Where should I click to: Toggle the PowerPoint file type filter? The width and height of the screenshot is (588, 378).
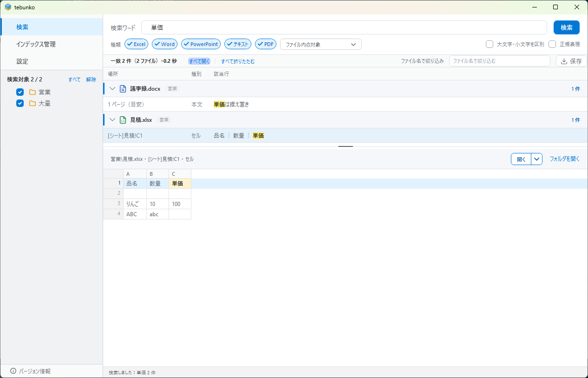click(201, 44)
